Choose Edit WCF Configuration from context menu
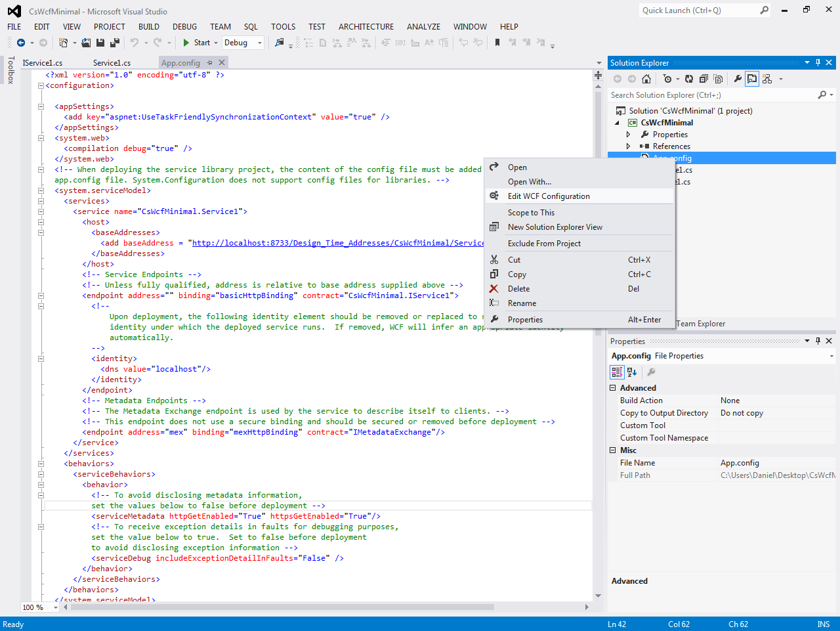 (550, 196)
